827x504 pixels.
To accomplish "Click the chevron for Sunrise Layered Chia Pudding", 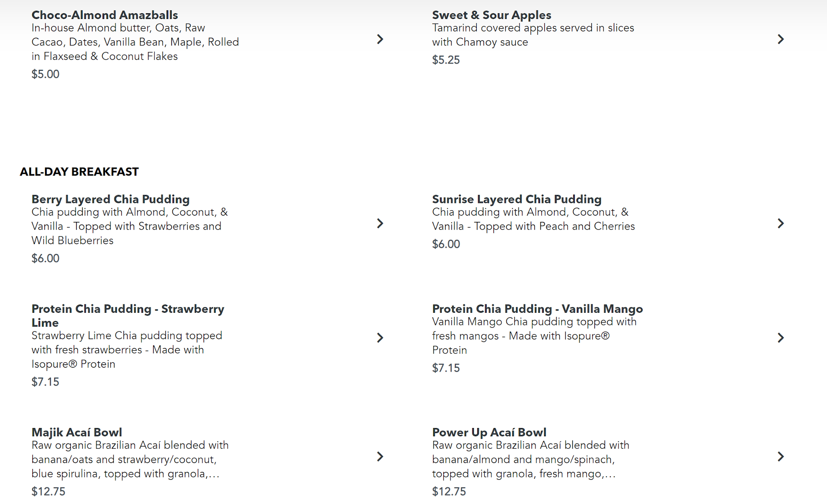I will [x=781, y=223].
